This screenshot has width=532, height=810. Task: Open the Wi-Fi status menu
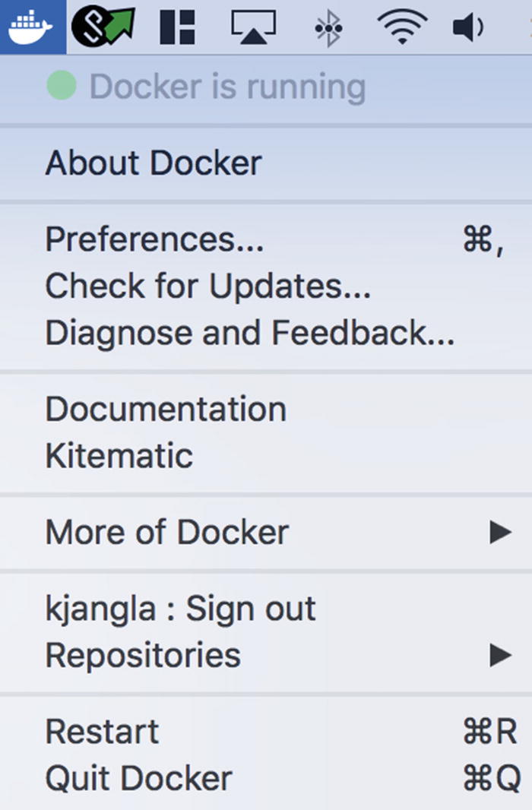coord(402,27)
